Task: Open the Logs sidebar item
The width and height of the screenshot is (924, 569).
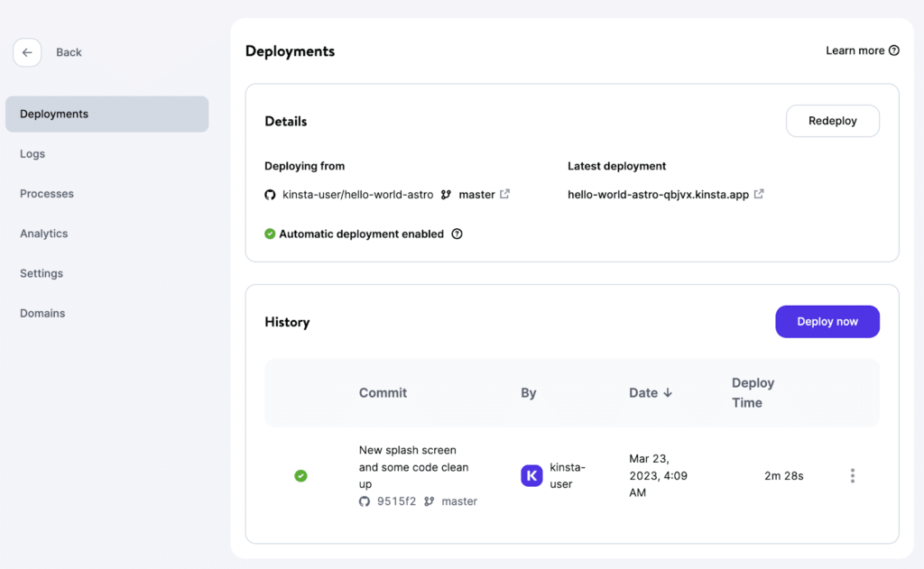Action: pyautogui.click(x=32, y=154)
